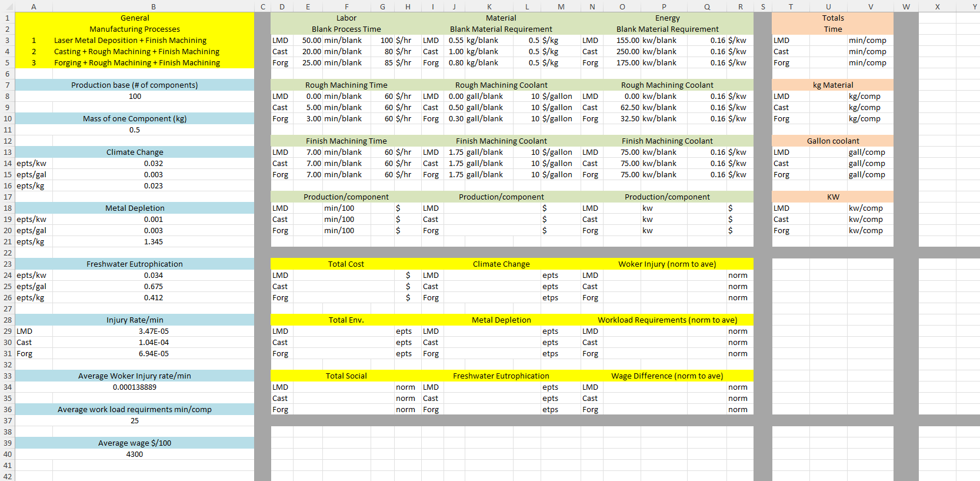
Task: Select Cast 'kg/comp' totals cell
Action: [x=870, y=107]
